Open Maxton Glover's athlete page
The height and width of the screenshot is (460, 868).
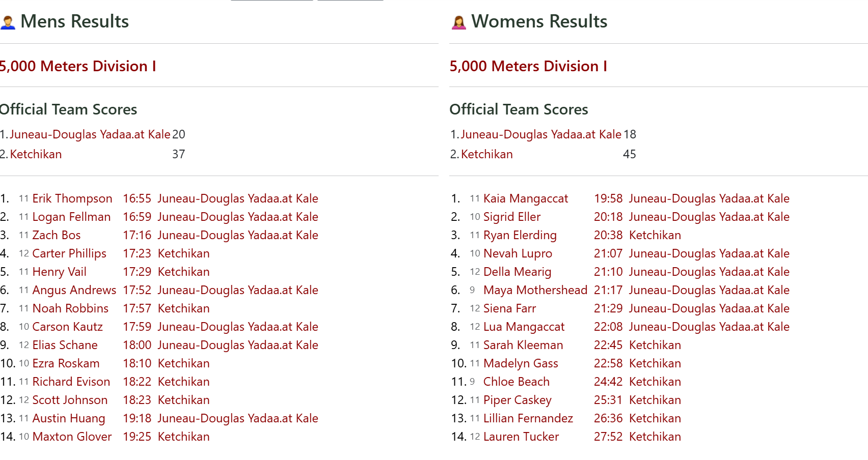(72, 437)
